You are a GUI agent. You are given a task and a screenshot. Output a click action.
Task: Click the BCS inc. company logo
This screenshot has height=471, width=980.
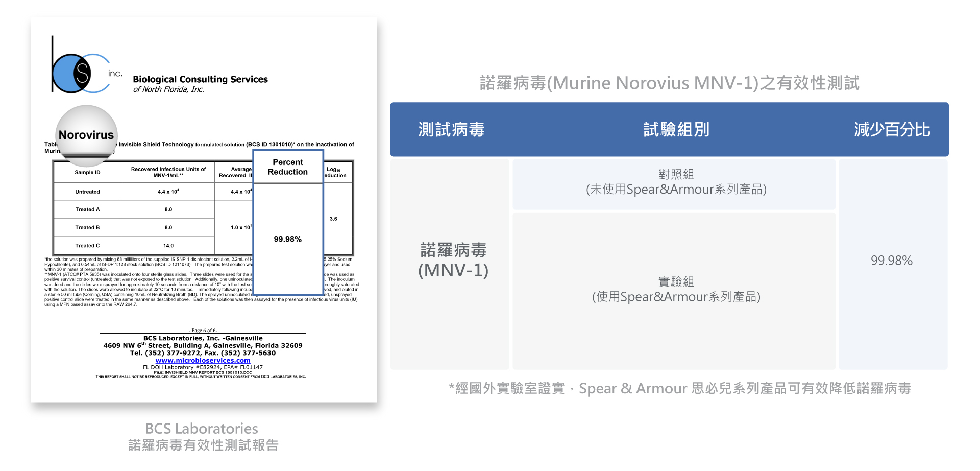coord(87,65)
